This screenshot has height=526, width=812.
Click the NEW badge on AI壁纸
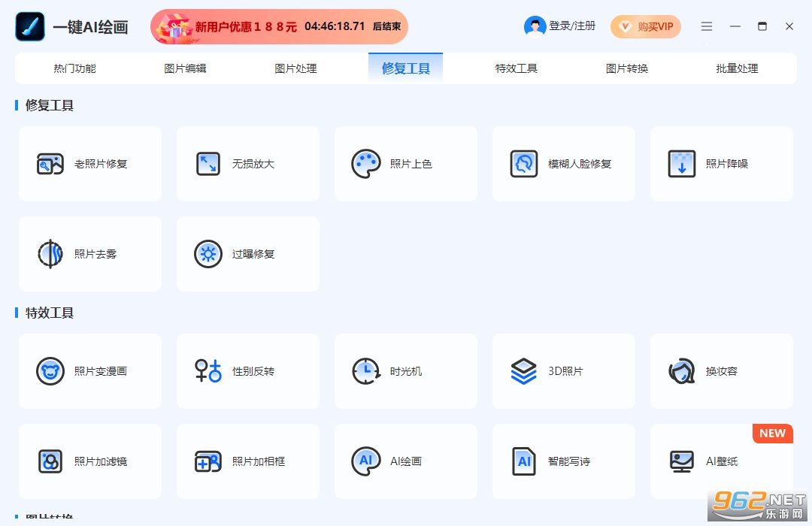tap(773, 434)
